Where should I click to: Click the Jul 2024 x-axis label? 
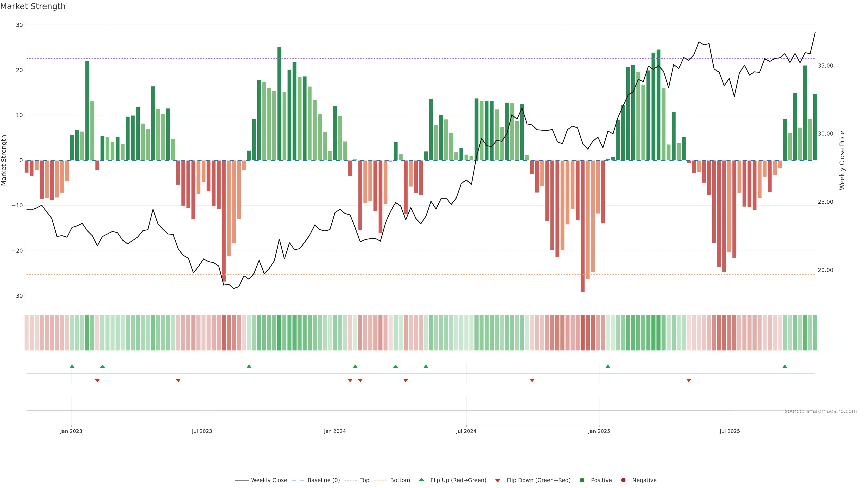[x=466, y=431]
